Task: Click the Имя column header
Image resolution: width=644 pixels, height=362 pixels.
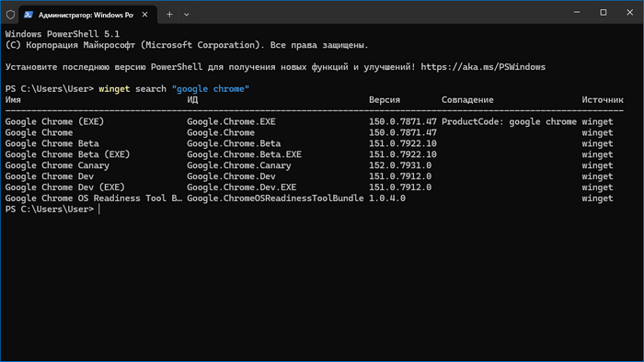Action: tap(13, 99)
